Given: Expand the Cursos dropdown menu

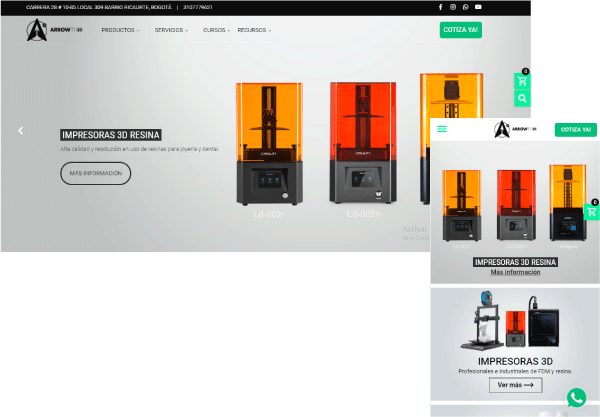Looking at the screenshot, I should point(216,30).
